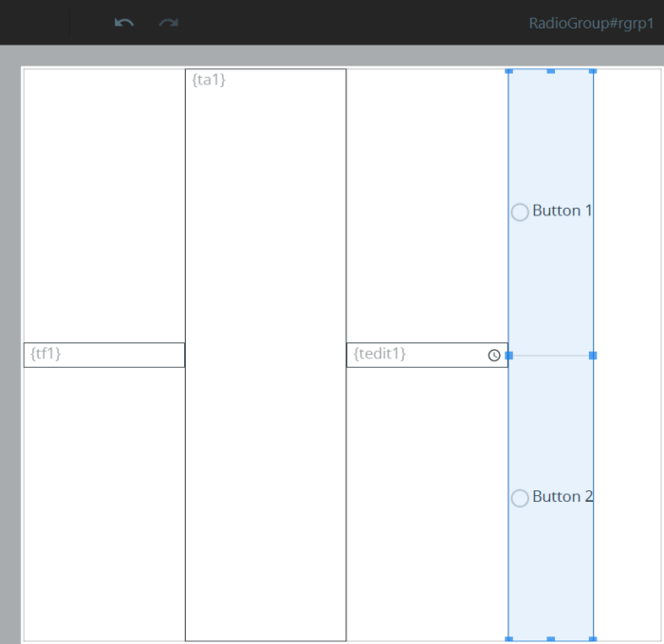Click the RadioGroup#rgrp1 breadcrumb label

[x=591, y=23]
